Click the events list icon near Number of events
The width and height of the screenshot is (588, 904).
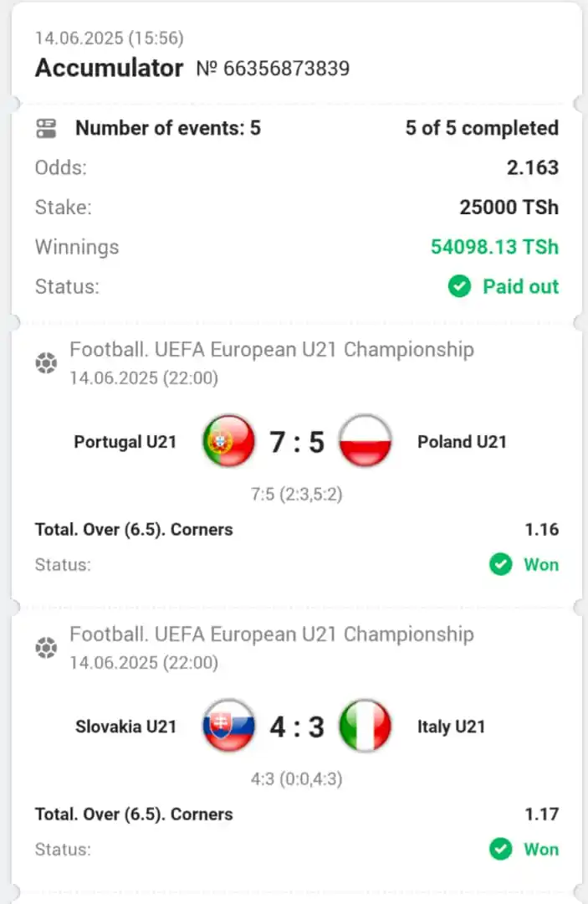tap(46, 128)
